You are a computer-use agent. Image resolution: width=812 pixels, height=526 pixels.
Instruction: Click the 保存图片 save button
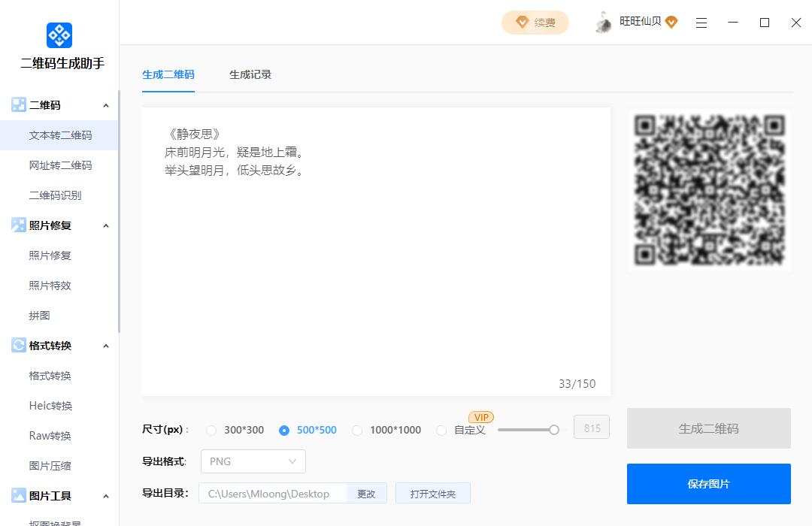[708, 484]
